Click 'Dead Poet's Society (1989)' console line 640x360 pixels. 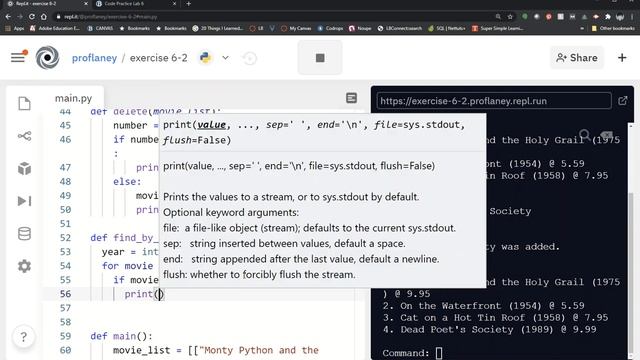click(489, 329)
